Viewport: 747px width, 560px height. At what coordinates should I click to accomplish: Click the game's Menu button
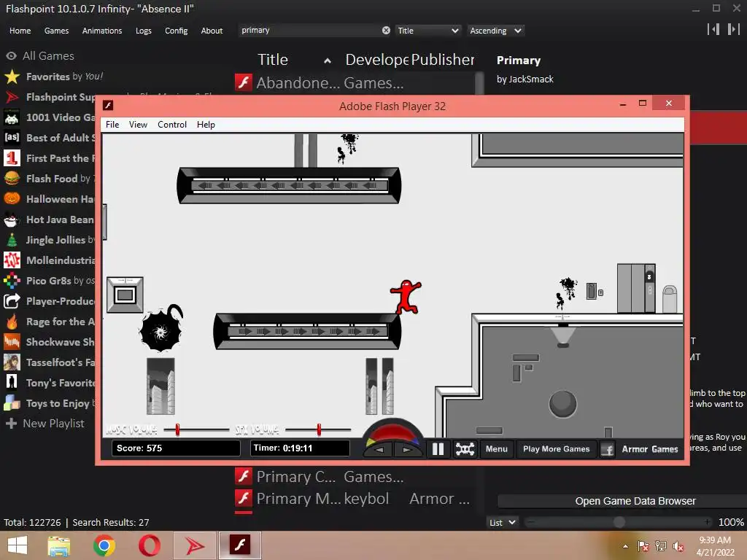[496, 449]
